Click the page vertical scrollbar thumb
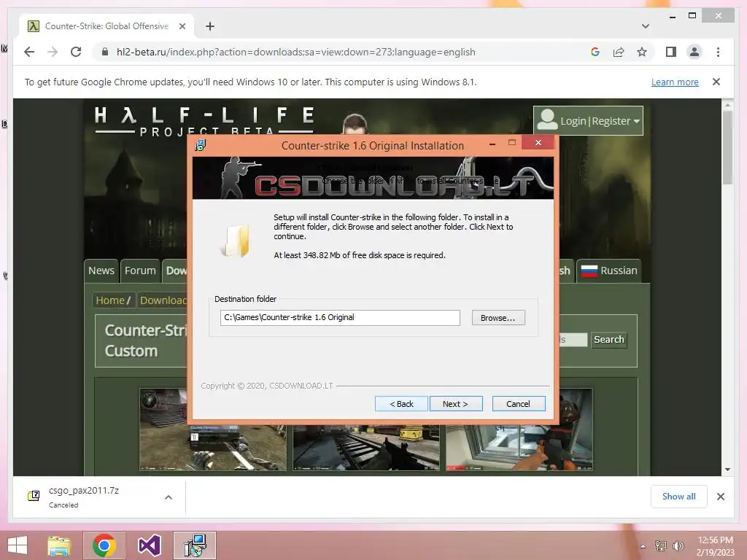The width and height of the screenshot is (747, 560). pyautogui.click(x=727, y=147)
